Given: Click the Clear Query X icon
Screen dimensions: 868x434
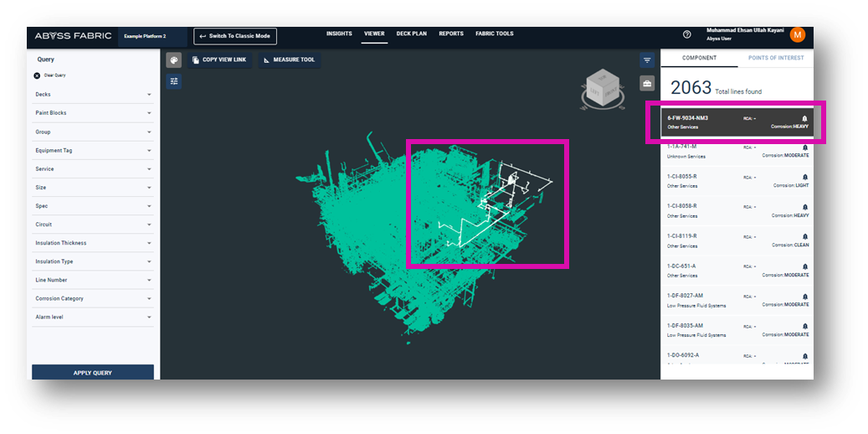Looking at the screenshot, I should (37, 75).
